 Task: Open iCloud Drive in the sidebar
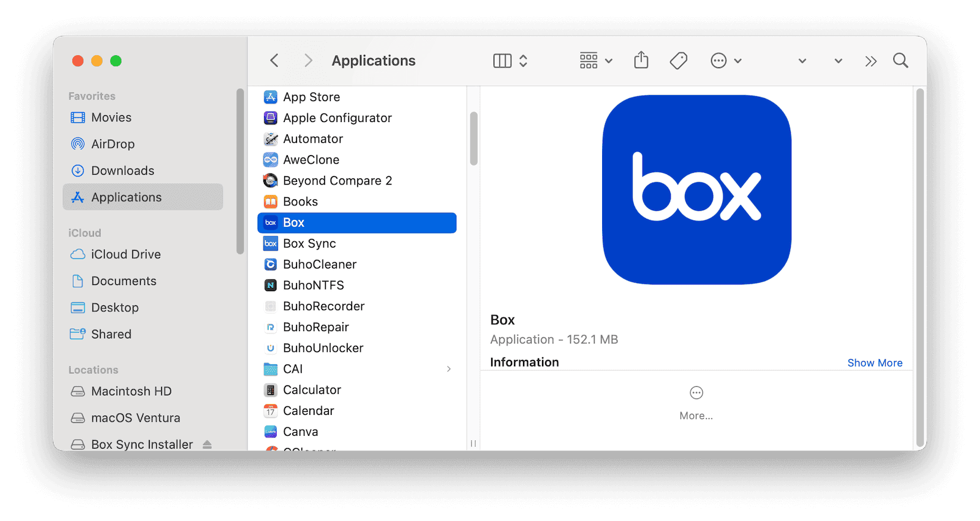(143, 254)
